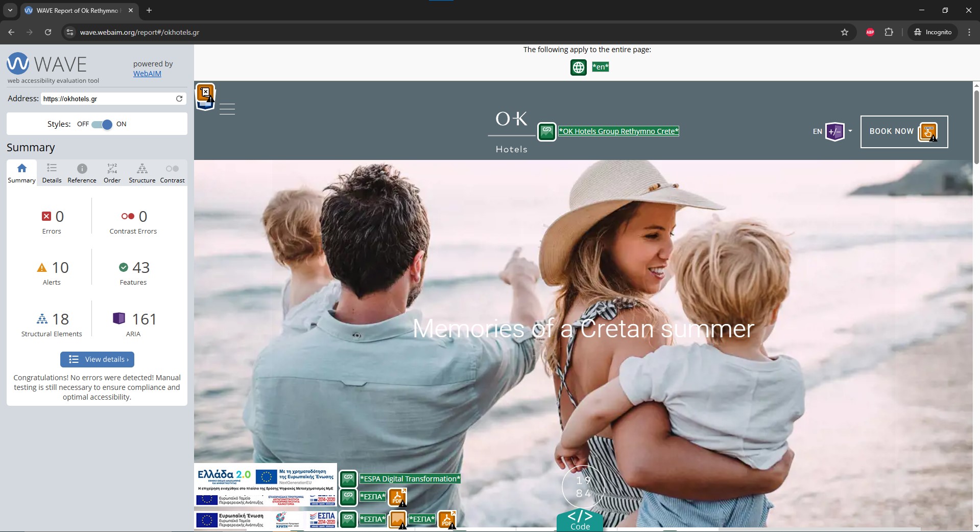
Task: Click the 18 Structural Elements count
Action: tap(60, 319)
